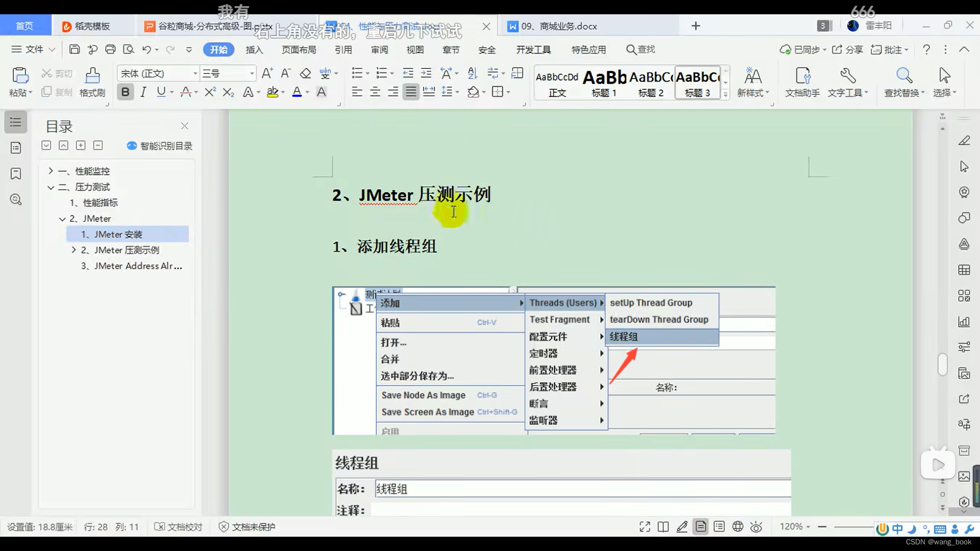The width and height of the screenshot is (980, 551).
Task: Open the chart tool in right sidebar
Action: [x=964, y=321]
